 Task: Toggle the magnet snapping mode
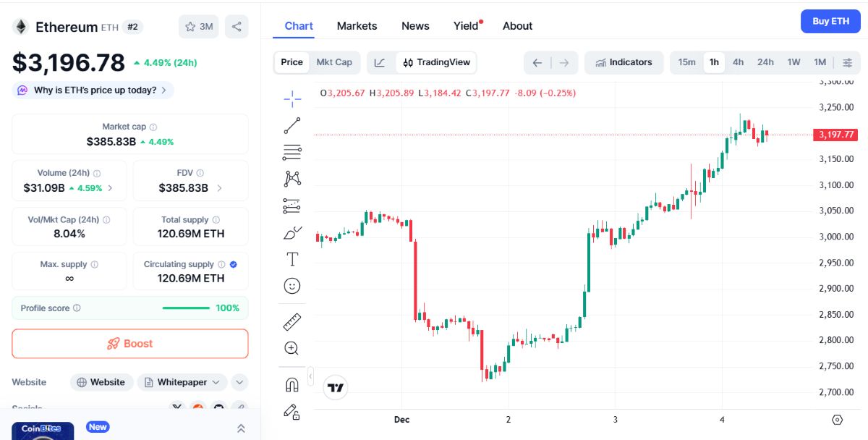(x=292, y=385)
